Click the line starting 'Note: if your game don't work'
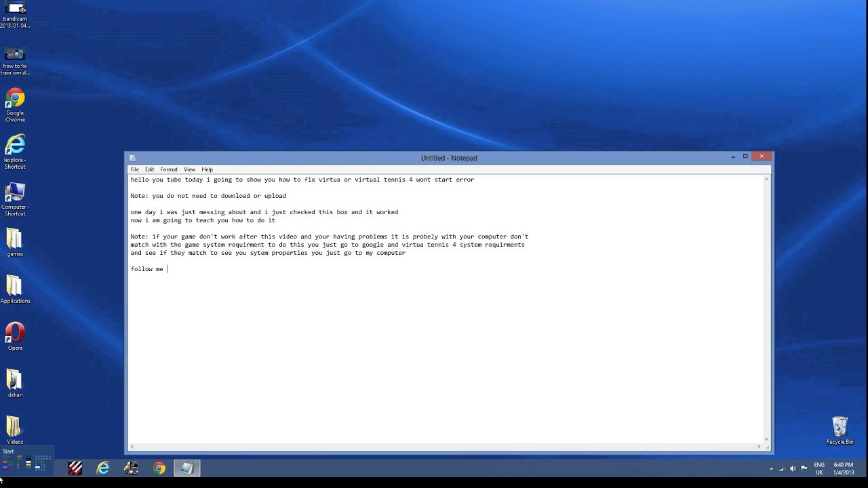 click(329, 237)
